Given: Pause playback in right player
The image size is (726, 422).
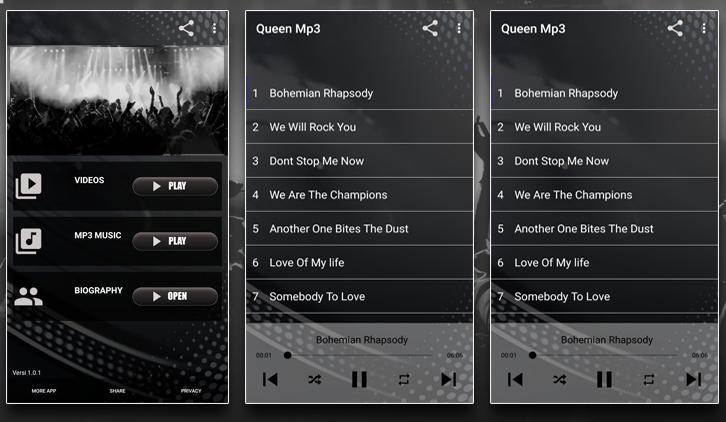Looking at the screenshot, I should point(604,379).
